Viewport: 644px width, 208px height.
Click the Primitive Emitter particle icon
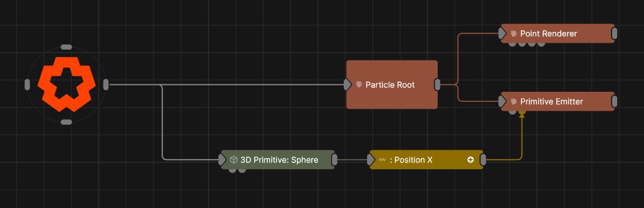[514, 101]
